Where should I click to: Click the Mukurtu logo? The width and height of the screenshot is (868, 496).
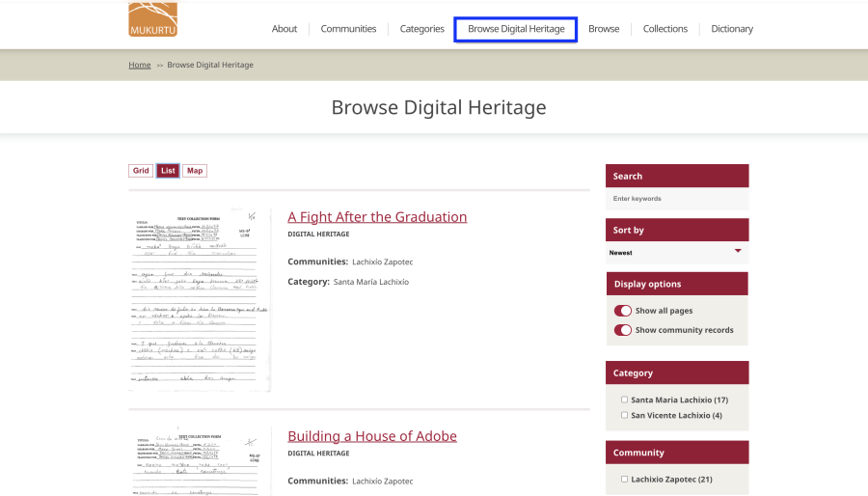152,19
